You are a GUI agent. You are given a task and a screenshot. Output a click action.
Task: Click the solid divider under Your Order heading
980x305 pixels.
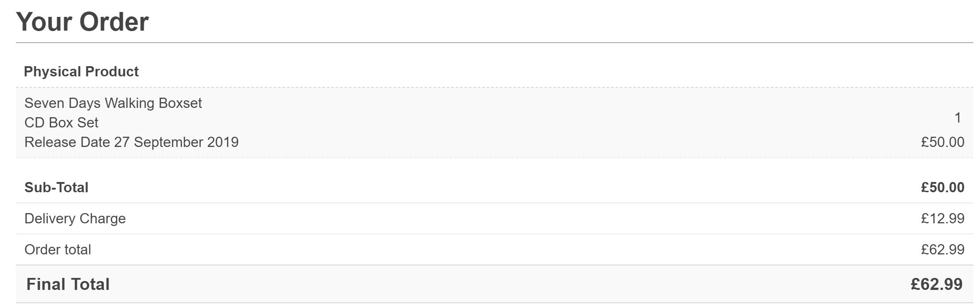click(x=494, y=43)
